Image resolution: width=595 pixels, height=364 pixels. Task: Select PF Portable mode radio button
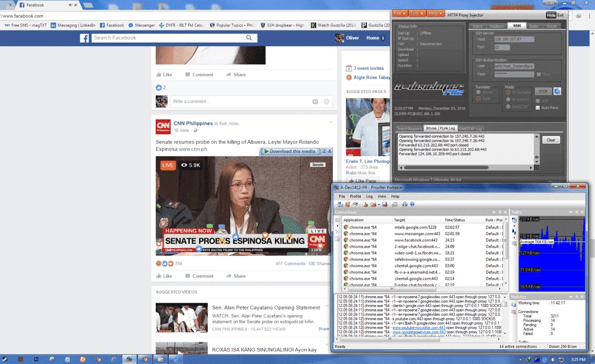[x=508, y=92]
